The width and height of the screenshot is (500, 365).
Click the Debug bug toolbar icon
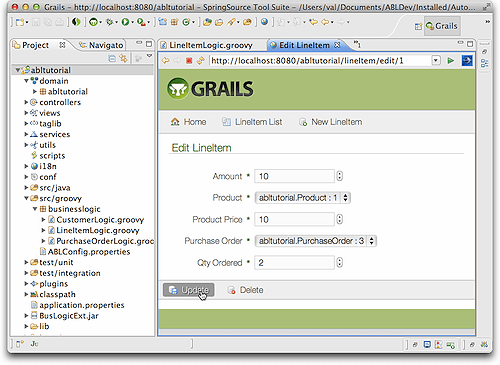[x=109, y=22]
